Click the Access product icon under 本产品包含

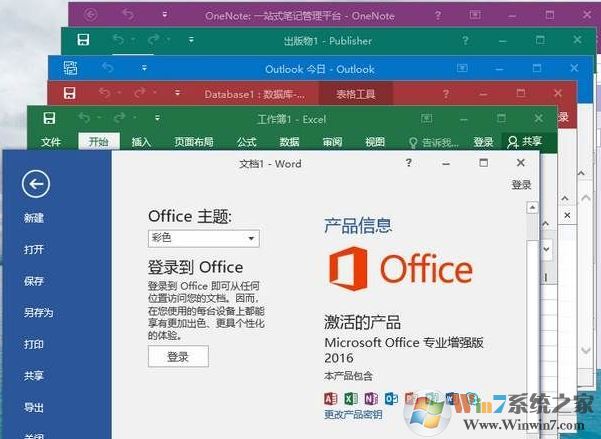pos(330,399)
